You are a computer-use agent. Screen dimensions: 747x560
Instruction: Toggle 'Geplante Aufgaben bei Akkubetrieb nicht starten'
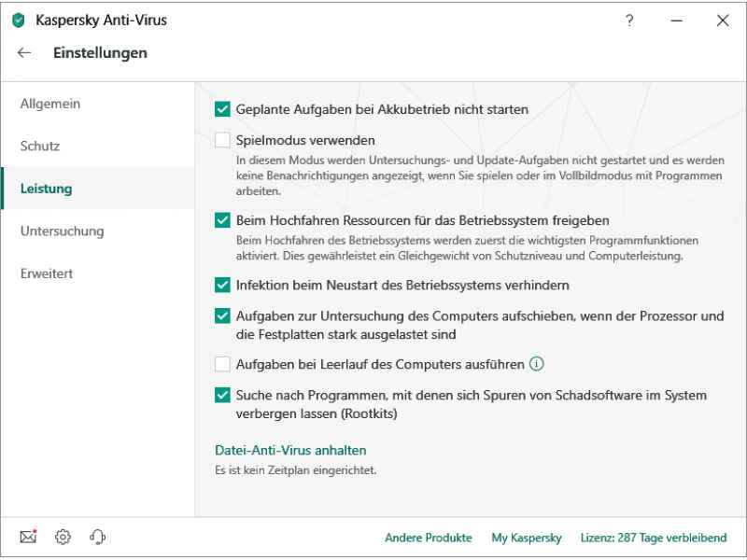pos(222,109)
